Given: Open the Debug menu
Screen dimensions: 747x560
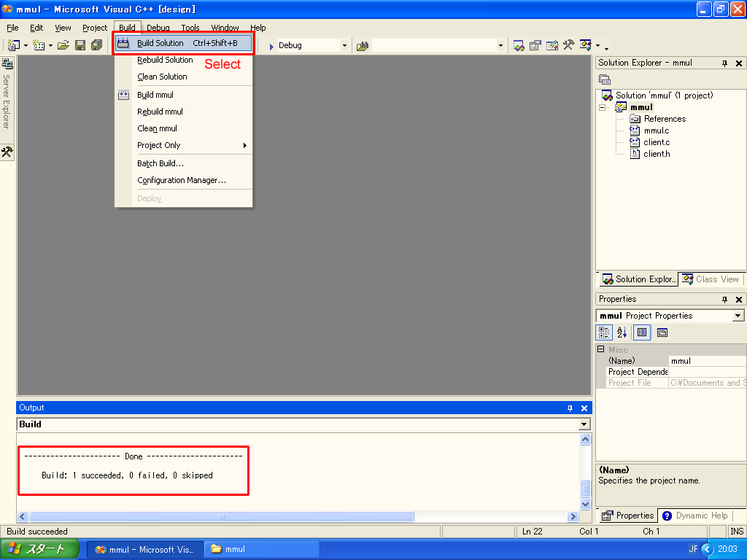Looking at the screenshot, I should pos(158,28).
